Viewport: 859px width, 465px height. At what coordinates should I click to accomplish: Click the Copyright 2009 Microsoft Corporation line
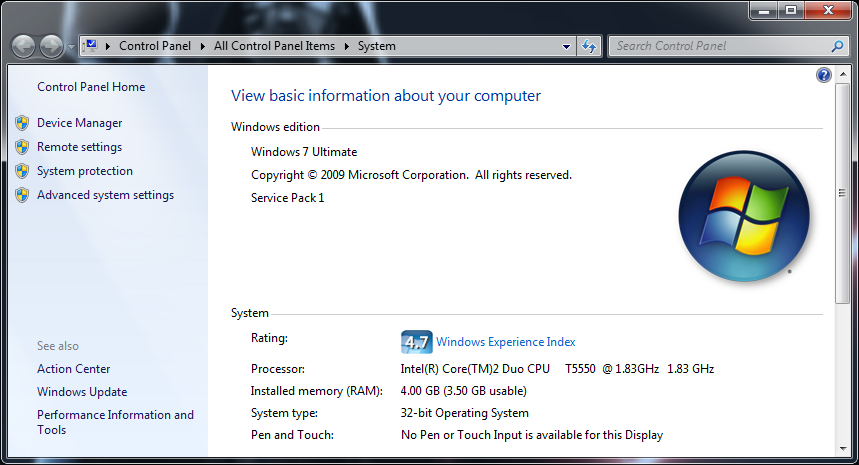[x=411, y=175]
